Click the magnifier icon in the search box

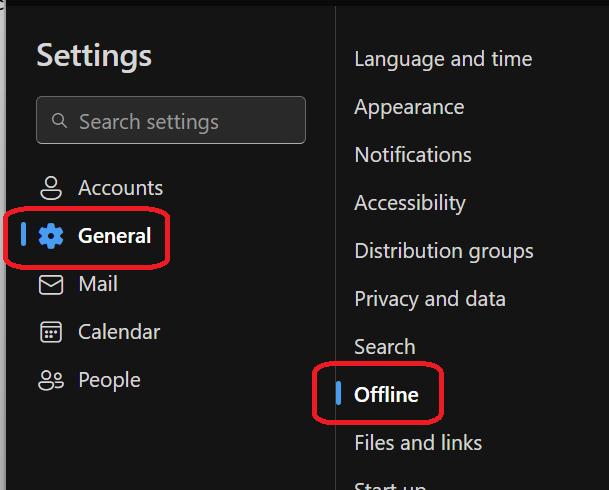pos(60,121)
